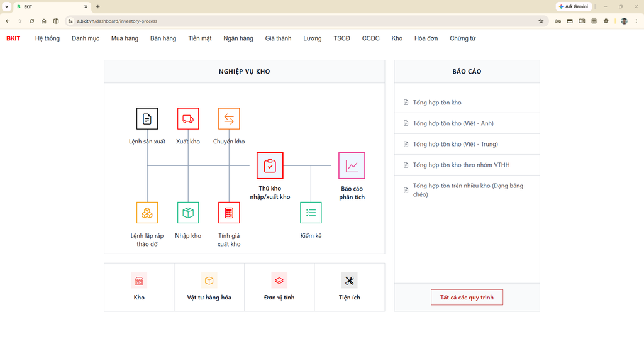Open the Lương menu

coord(313,38)
